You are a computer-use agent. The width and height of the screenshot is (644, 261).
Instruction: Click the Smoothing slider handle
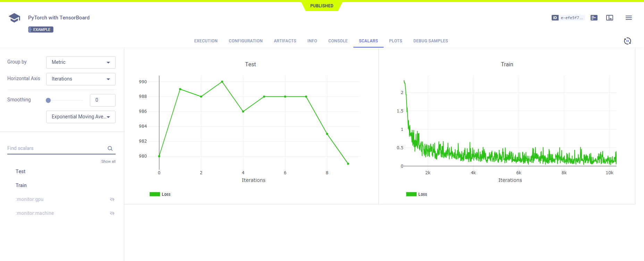coord(48,100)
